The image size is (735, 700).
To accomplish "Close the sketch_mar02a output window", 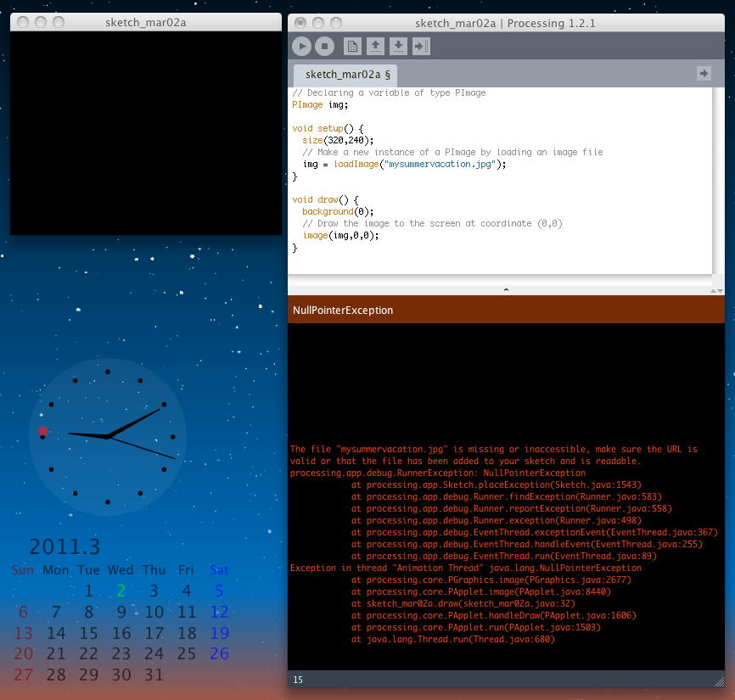I will (x=23, y=22).
